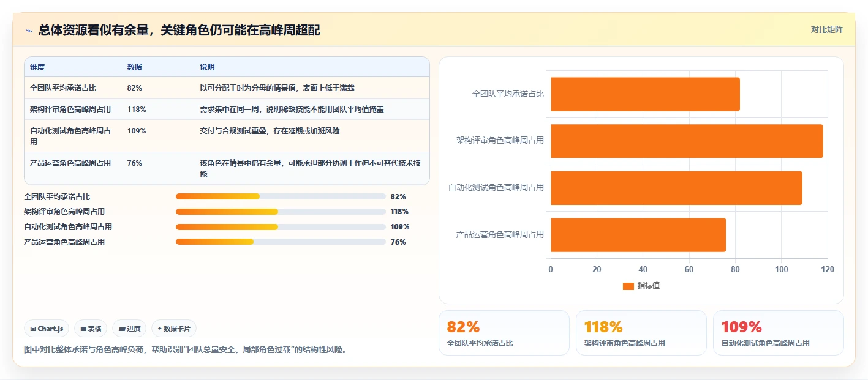The image size is (868, 380).
Task: Click the 数据卡片 chip label
Action: click(x=177, y=329)
